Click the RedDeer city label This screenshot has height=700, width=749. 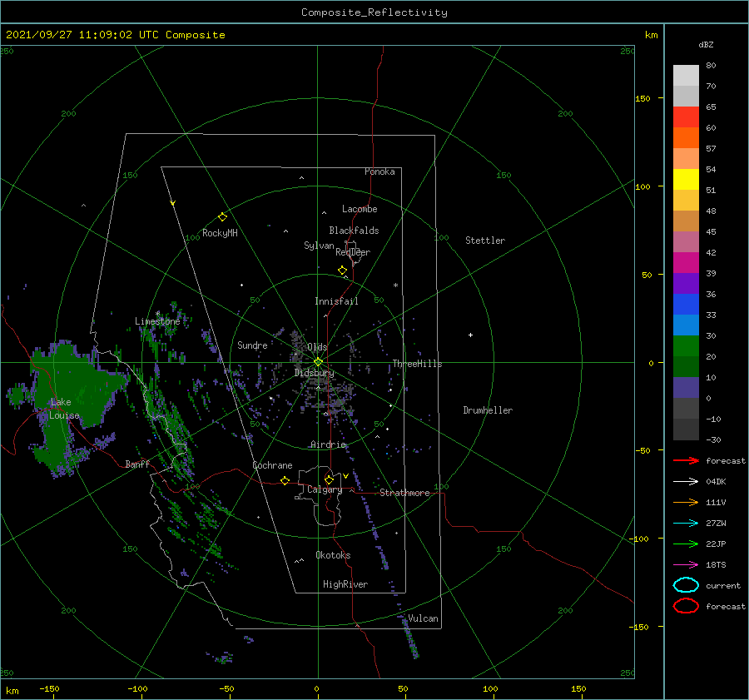pos(353,252)
